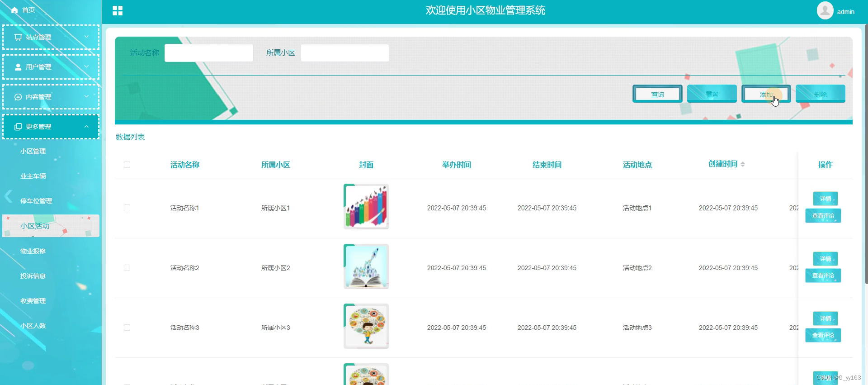Open cover thumbnail of 活动名称2
Image resolution: width=868 pixels, height=385 pixels.
tap(366, 266)
